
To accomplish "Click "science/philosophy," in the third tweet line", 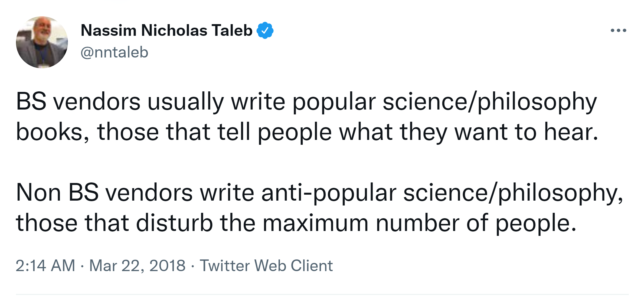I will point(513,193).
